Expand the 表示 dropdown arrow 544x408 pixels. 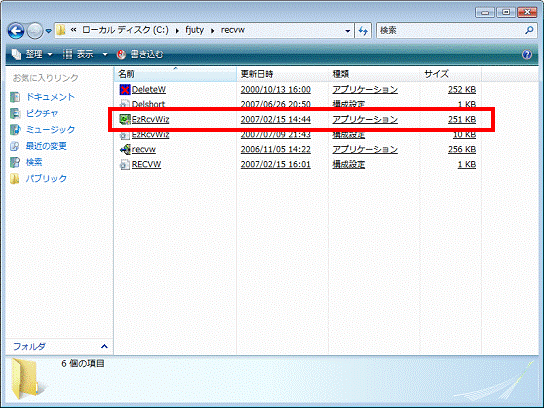tap(105, 54)
